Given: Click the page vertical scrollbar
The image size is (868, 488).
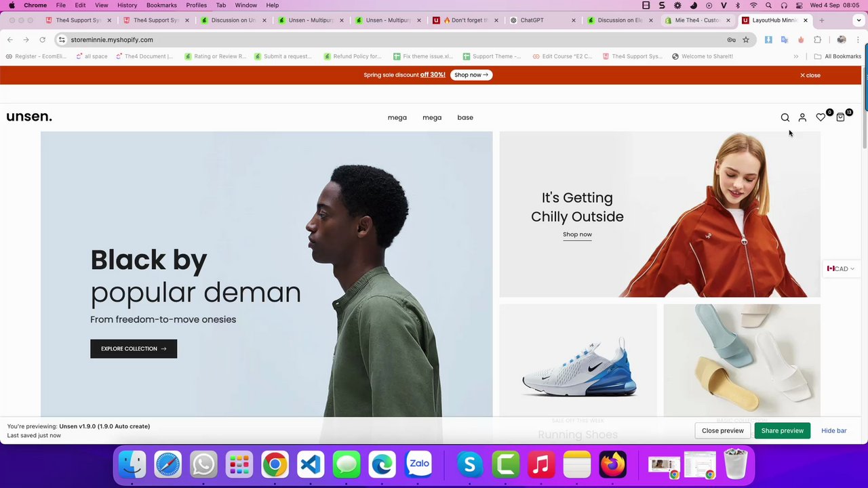Looking at the screenshot, I should pyautogui.click(x=865, y=108).
